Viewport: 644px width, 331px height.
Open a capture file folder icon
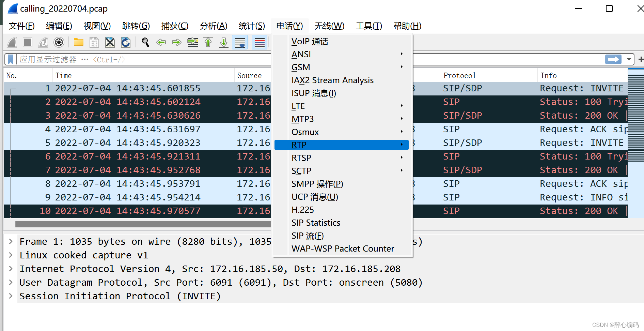[x=79, y=42]
